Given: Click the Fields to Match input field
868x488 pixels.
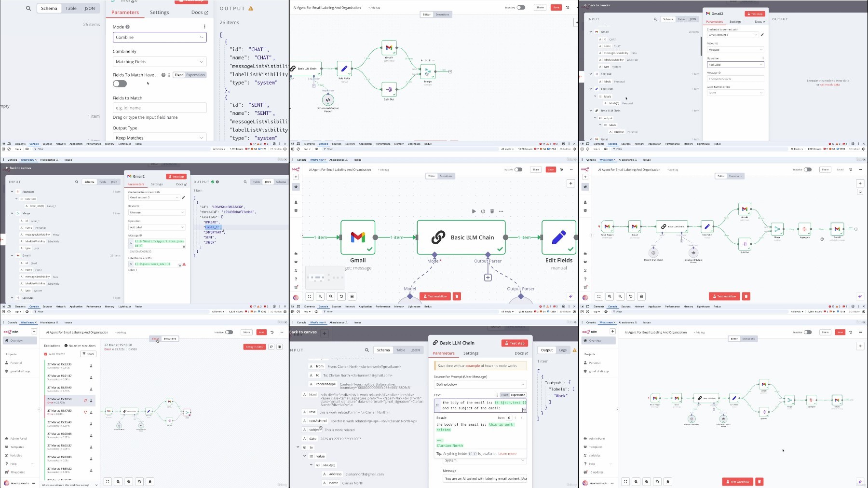Looking at the screenshot, I should (x=160, y=108).
